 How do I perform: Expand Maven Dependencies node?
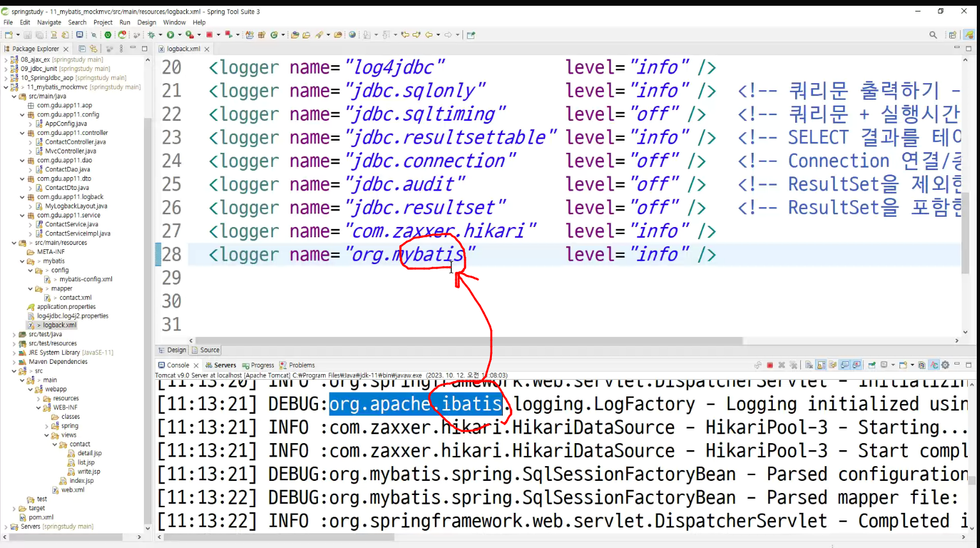tap(14, 362)
